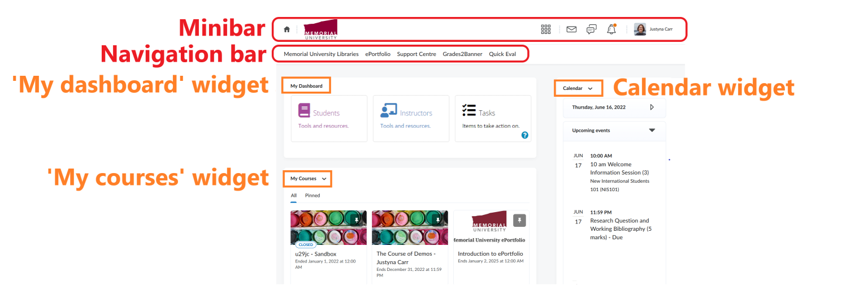Click the Memorial University logo
This screenshot has height=293, width=868.
coord(320,29)
